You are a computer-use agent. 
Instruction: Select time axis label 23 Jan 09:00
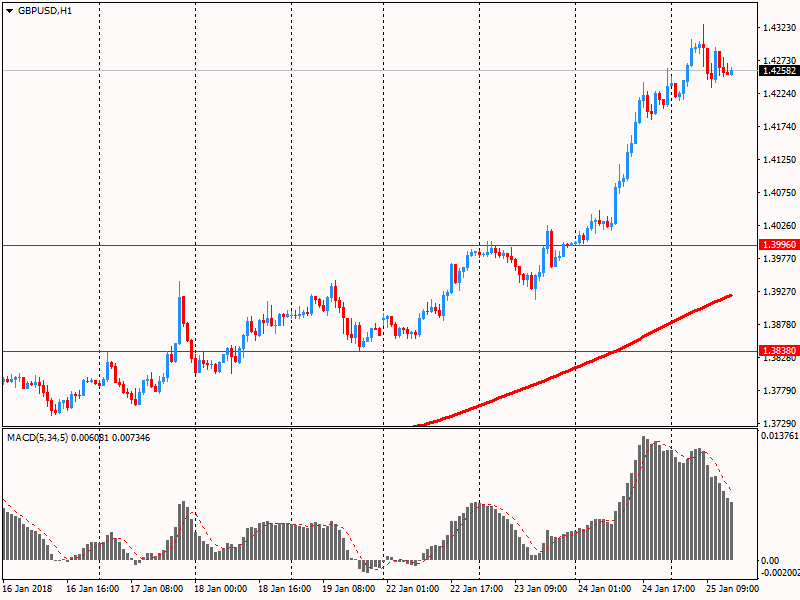pyautogui.click(x=540, y=589)
